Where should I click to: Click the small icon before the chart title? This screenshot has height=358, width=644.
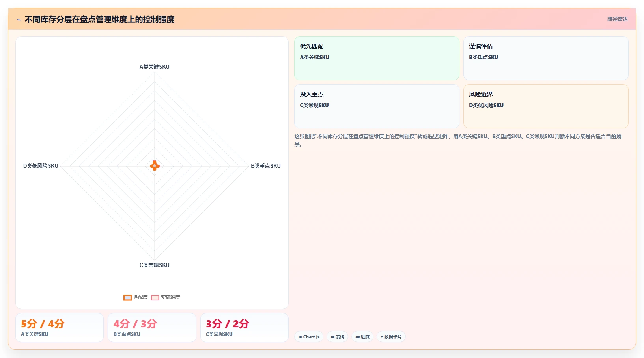tap(19, 20)
